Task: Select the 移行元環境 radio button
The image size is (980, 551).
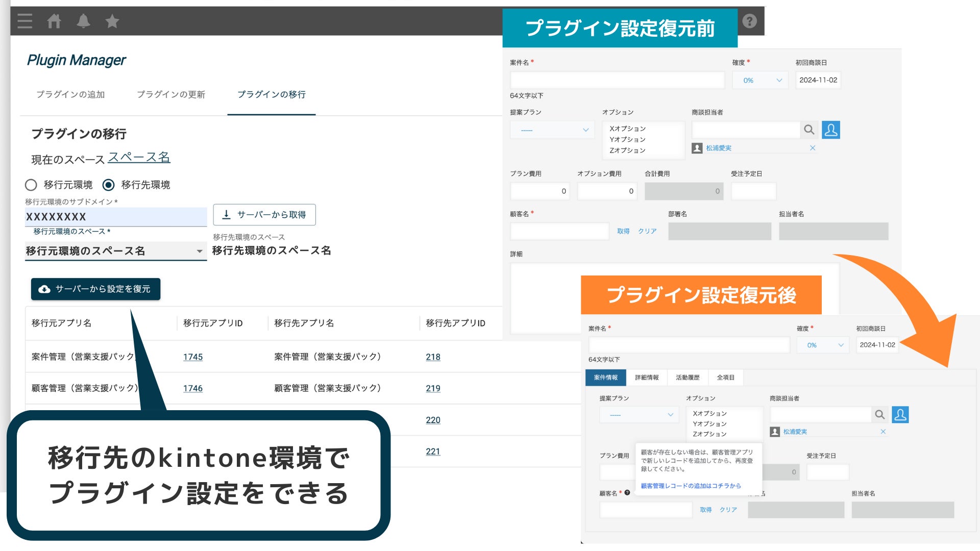Action: [x=31, y=185]
